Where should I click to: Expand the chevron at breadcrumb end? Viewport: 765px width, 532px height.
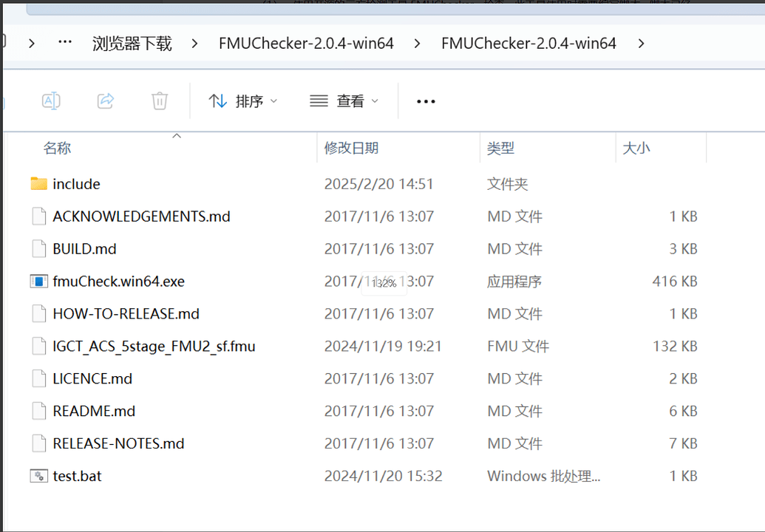[x=641, y=44]
